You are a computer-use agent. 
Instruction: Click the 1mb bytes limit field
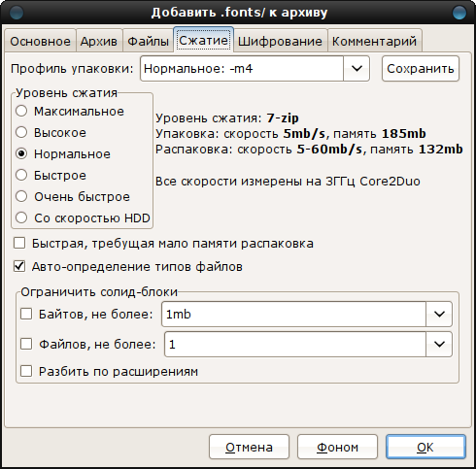[293, 314]
